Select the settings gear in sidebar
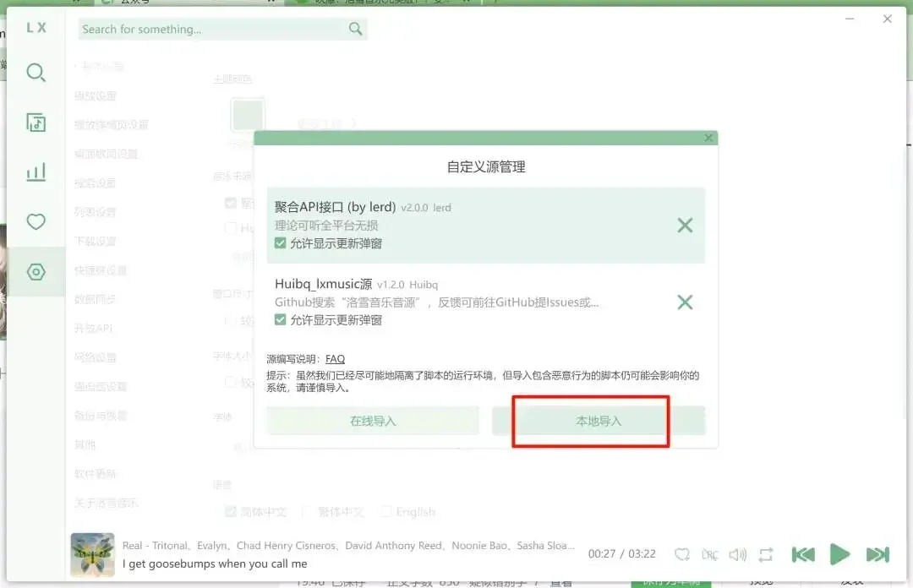913x588 pixels. (x=36, y=272)
